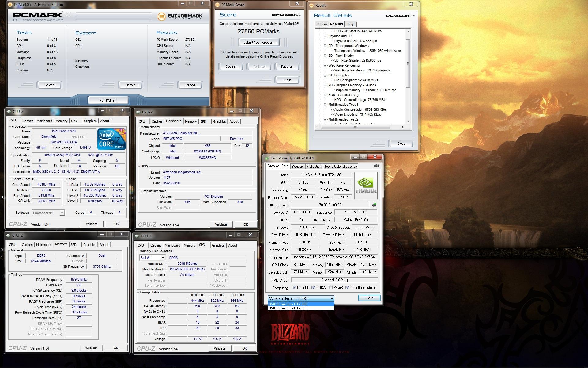Click OK in CPU-Z Memory window

click(116, 348)
